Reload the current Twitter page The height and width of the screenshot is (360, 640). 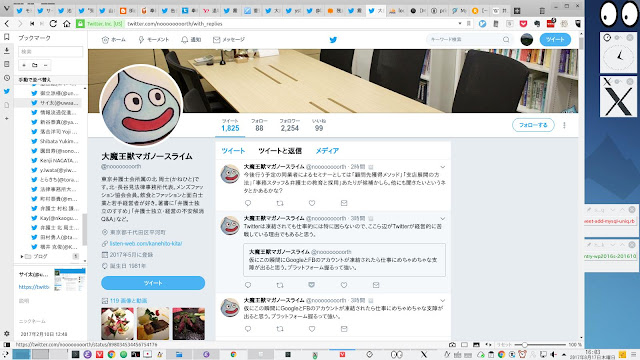[x=53, y=24]
